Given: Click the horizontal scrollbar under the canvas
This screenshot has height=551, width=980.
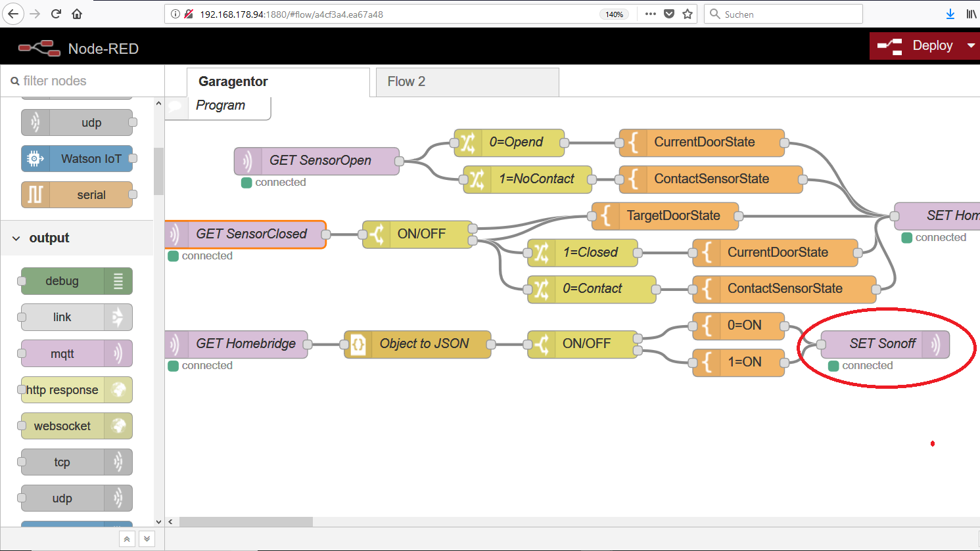Looking at the screenshot, I should point(246,521).
